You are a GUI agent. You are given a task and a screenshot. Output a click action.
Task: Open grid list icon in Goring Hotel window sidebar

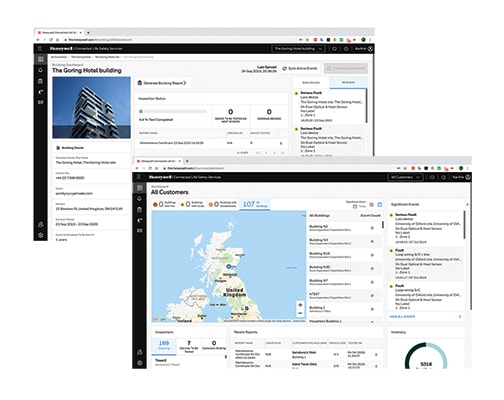41,102
